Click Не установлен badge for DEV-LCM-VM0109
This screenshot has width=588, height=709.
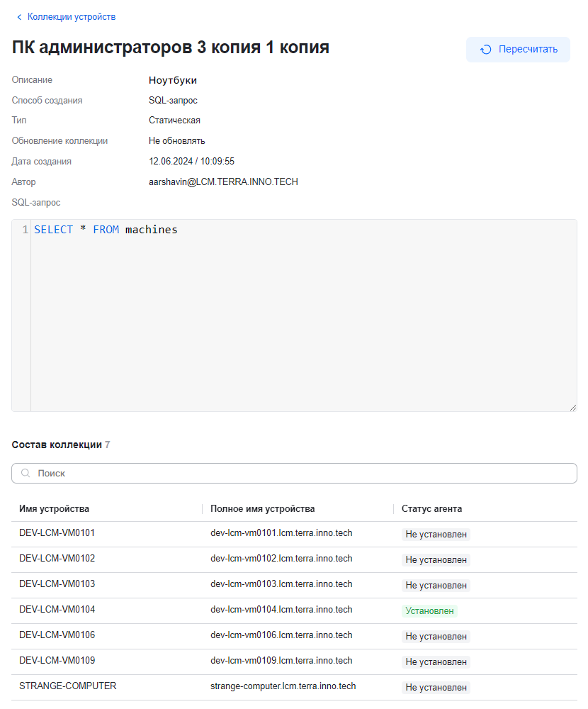436,661
